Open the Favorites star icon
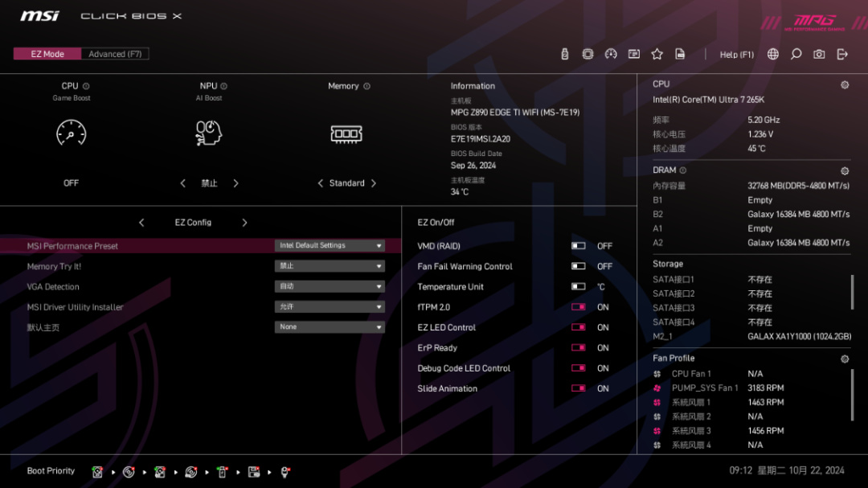Viewport: 868px width, 488px height. [657, 55]
